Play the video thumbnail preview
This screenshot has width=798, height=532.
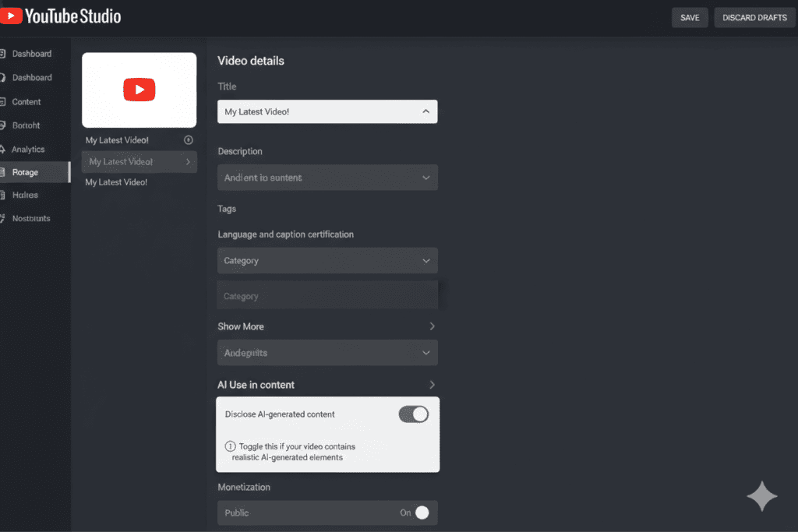(139, 90)
